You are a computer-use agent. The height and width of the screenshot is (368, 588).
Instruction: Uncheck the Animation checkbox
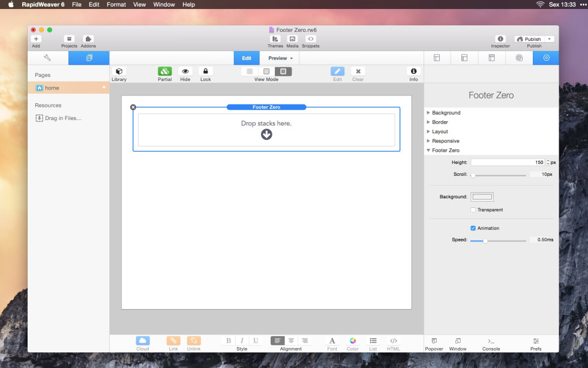coord(473,228)
